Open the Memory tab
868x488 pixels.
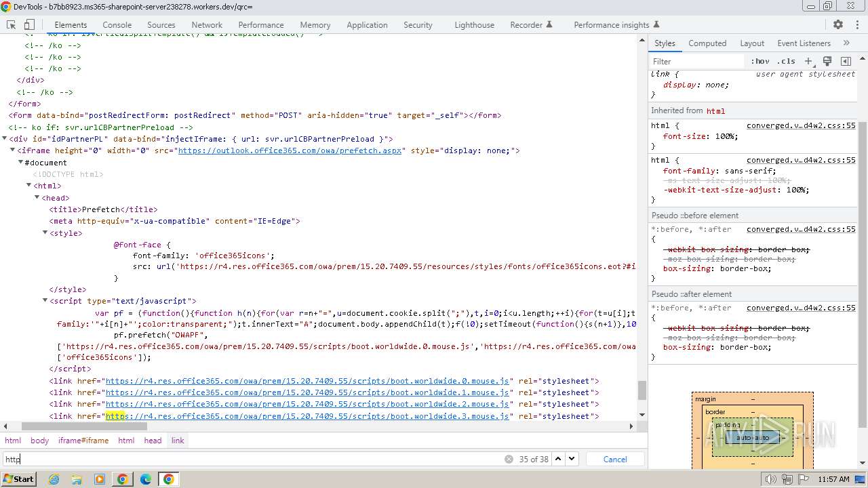click(x=315, y=24)
